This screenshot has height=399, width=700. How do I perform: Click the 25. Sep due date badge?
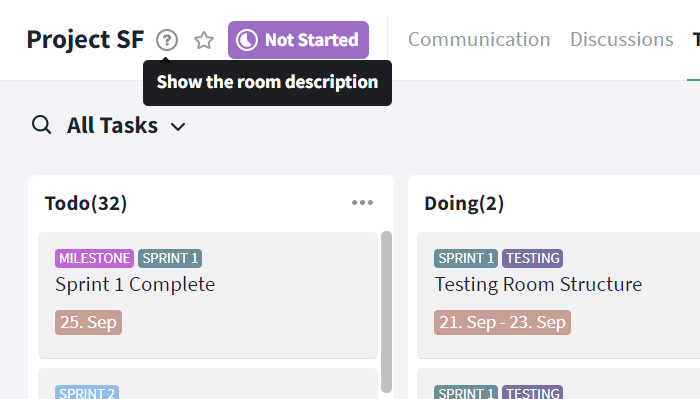88,322
